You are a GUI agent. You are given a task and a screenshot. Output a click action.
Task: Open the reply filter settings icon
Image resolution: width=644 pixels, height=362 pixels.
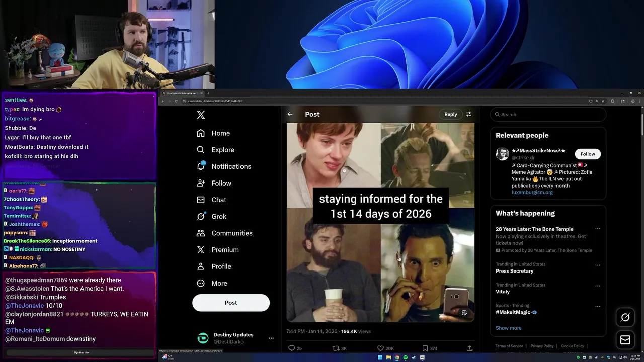(x=468, y=114)
